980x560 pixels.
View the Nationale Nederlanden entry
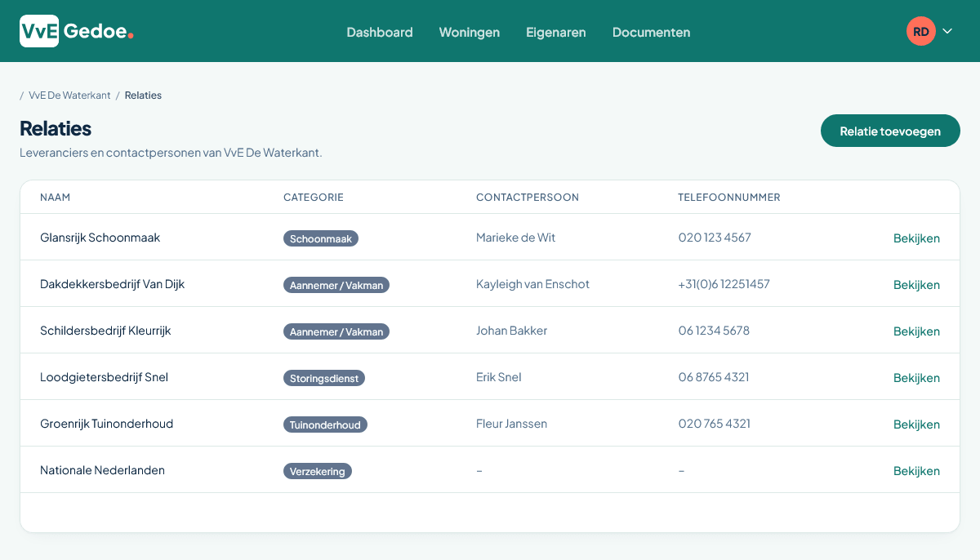coord(916,471)
